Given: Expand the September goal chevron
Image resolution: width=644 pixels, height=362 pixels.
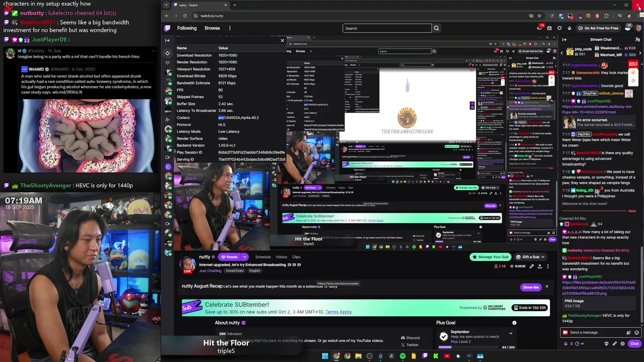Looking at the screenshot, I should click(511, 333).
